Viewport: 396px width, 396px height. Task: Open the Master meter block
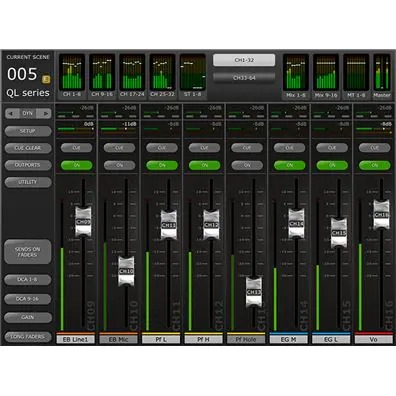pos(382,76)
